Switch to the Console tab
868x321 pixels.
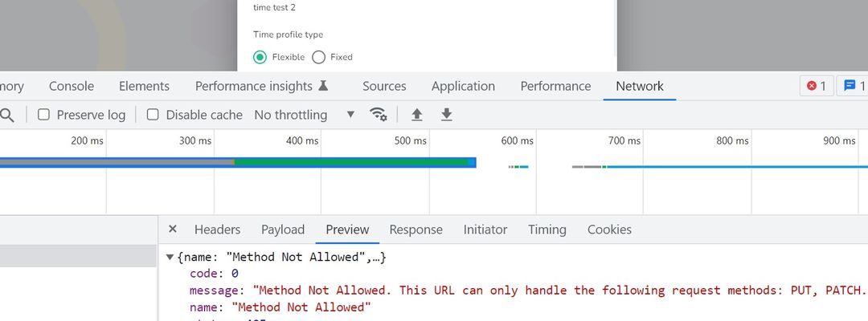pyautogui.click(x=72, y=86)
